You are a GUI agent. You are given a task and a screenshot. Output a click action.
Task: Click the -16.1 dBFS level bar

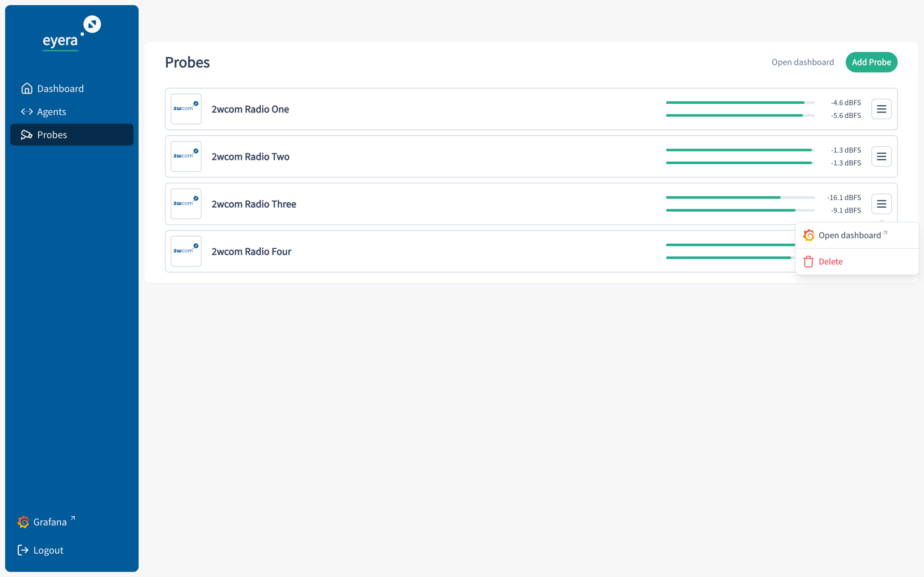click(x=740, y=197)
